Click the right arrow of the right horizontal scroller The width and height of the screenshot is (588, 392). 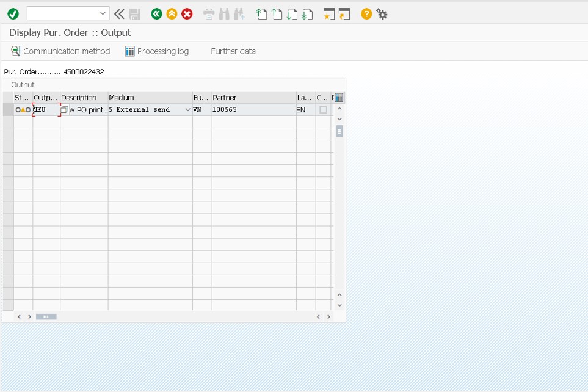pyautogui.click(x=328, y=317)
